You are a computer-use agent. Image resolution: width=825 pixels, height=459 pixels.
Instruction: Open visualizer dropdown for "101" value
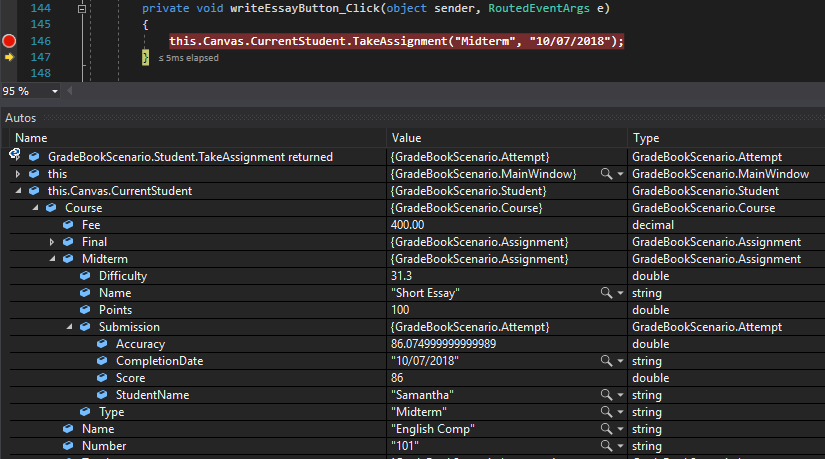[620, 446]
